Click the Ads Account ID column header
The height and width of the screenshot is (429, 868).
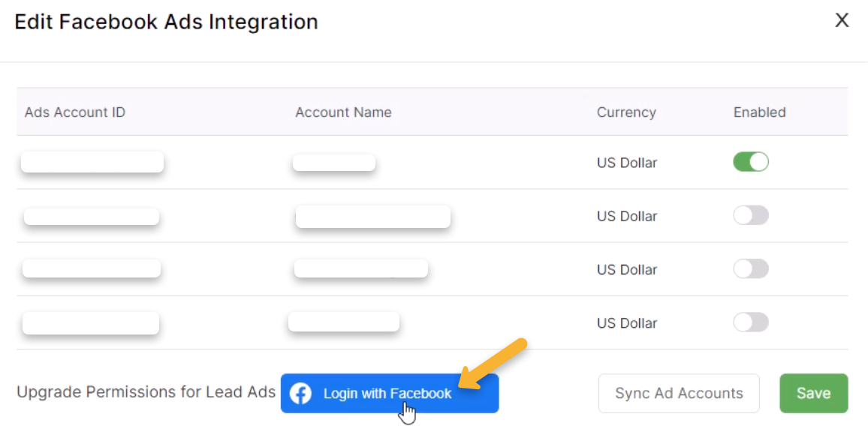coord(75,112)
